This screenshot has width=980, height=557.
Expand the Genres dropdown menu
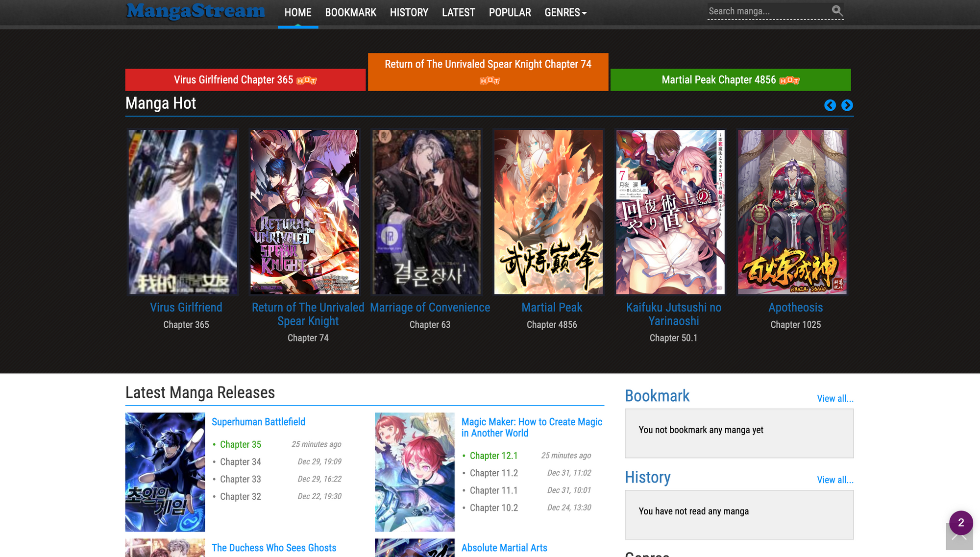click(565, 13)
